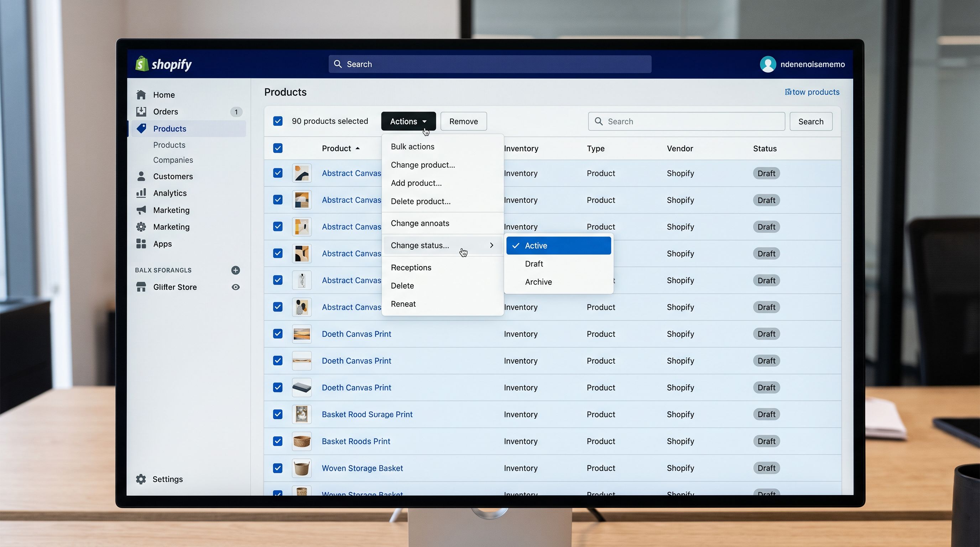Open the Orders inbox icon
The width and height of the screenshot is (980, 547).
[x=141, y=111]
